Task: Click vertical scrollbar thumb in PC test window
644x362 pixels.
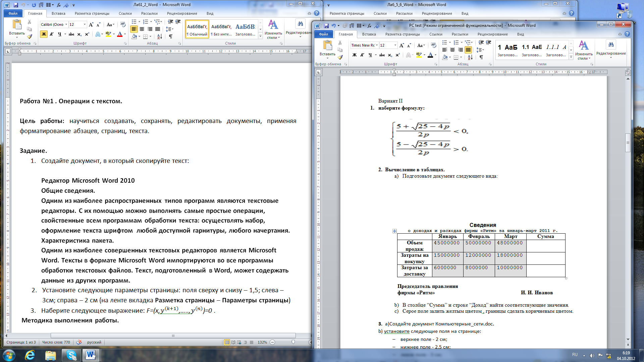Action: (628, 143)
